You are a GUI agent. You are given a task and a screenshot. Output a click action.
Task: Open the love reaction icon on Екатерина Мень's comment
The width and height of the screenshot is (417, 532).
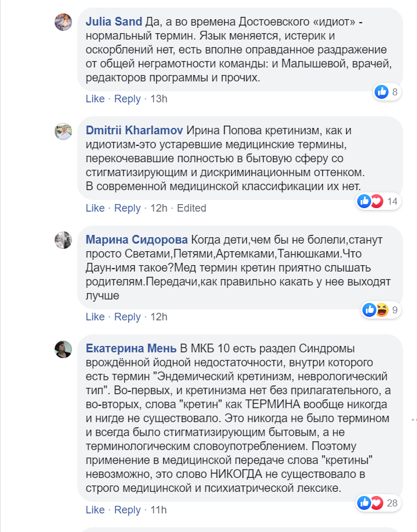(x=376, y=502)
